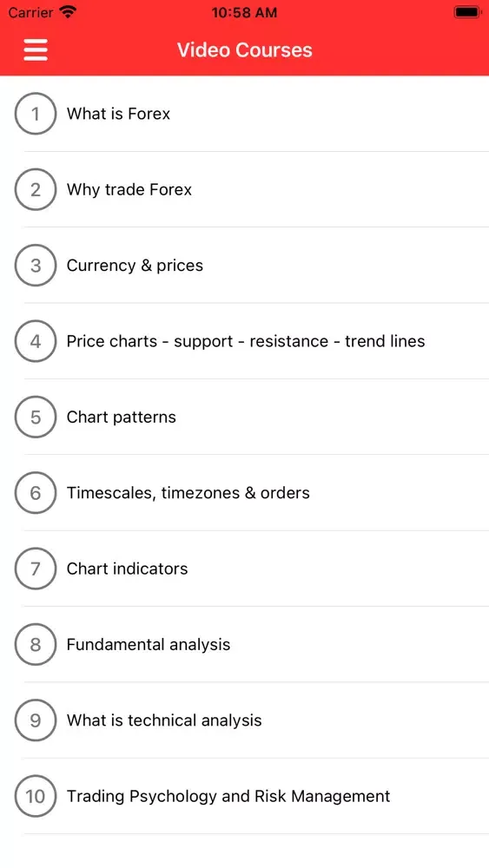Tap the circled number 9 icon
This screenshot has height=868, width=489.
(36, 720)
